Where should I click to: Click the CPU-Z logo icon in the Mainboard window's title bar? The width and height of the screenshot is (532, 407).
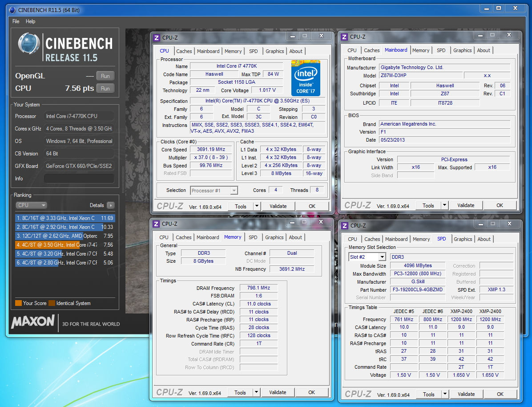pos(344,37)
